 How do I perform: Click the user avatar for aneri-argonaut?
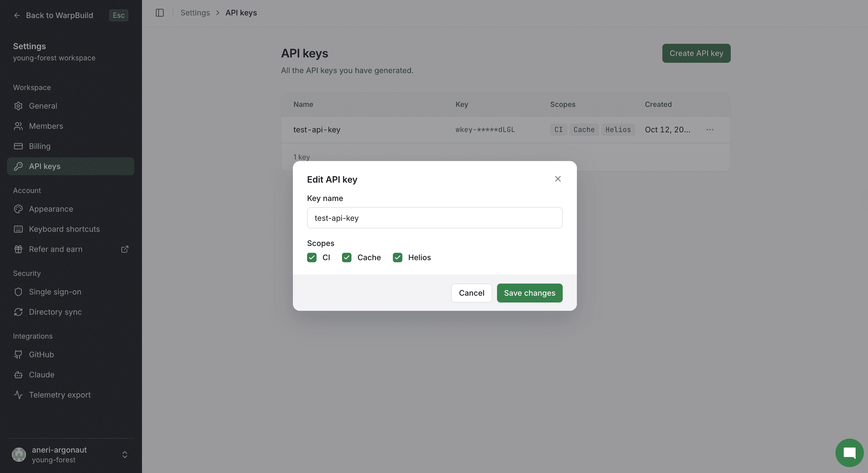coord(19,455)
